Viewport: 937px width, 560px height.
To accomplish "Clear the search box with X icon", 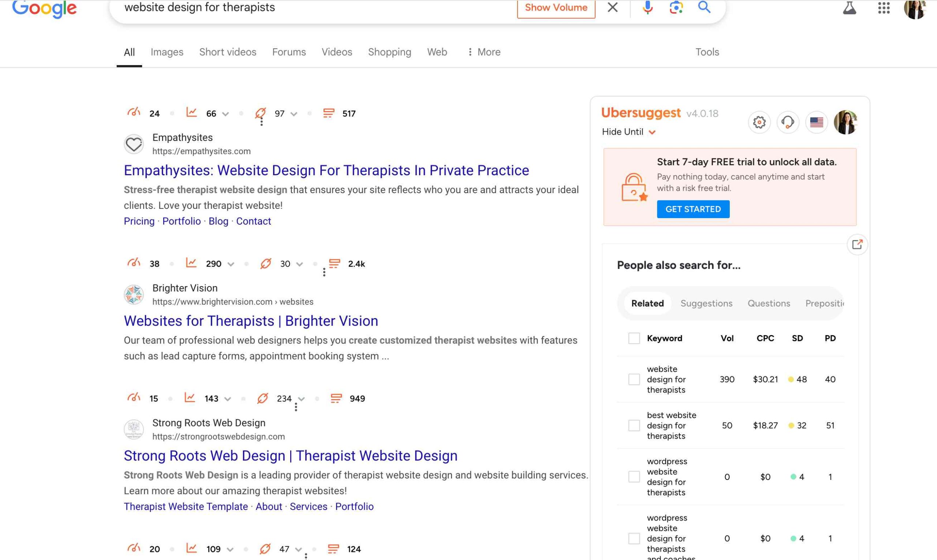I will point(612,7).
